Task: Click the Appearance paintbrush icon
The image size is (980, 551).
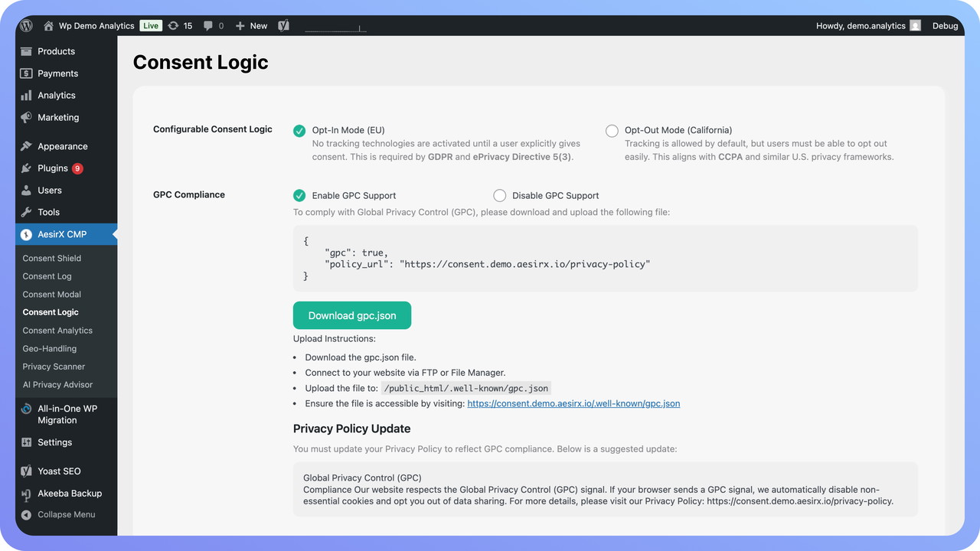Action: (x=26, y=146)
